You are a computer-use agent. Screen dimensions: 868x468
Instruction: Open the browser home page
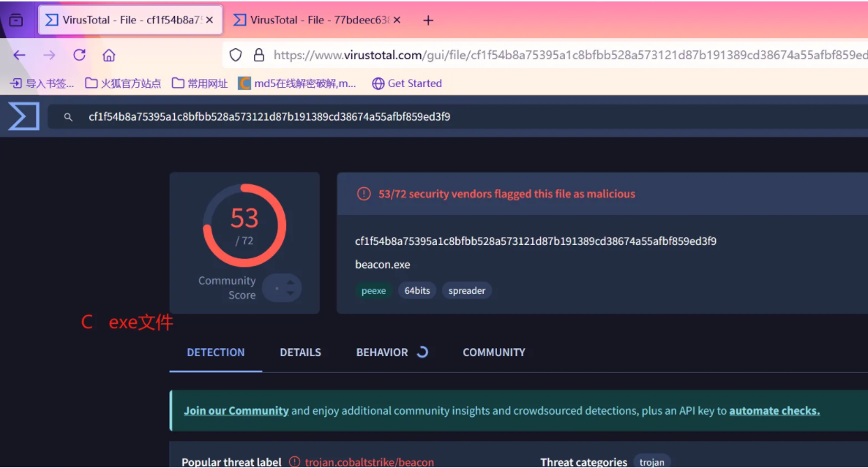109,55
